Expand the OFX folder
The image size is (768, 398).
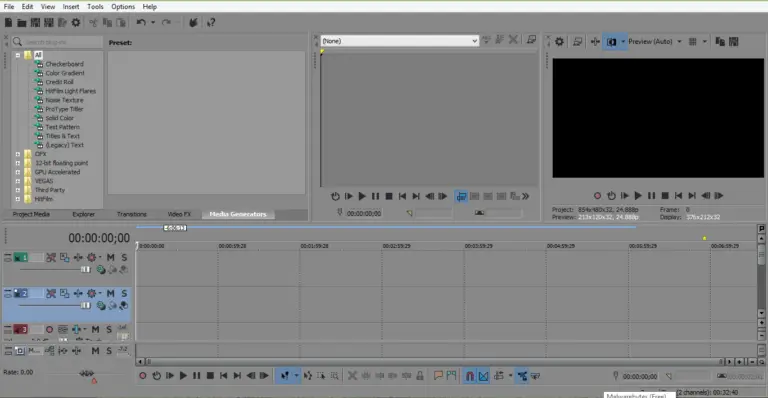pyautogui.click(x=18, y=154)
